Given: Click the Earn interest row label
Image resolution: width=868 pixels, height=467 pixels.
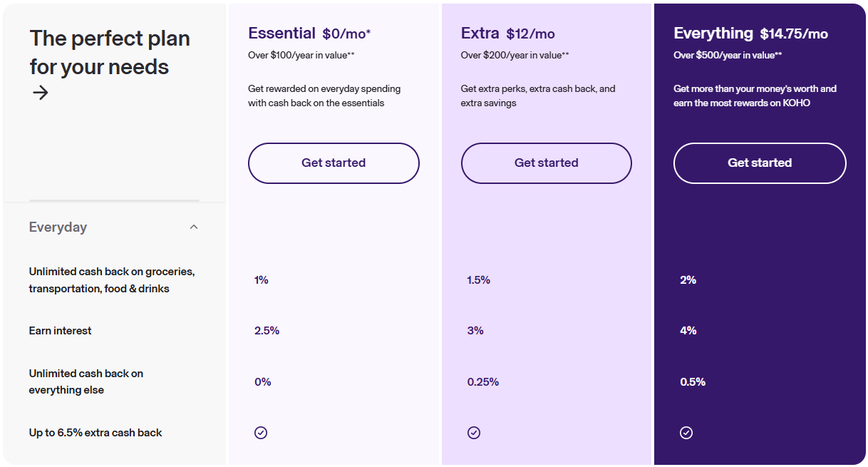Looking at the screenshot, I should [60, 330].
